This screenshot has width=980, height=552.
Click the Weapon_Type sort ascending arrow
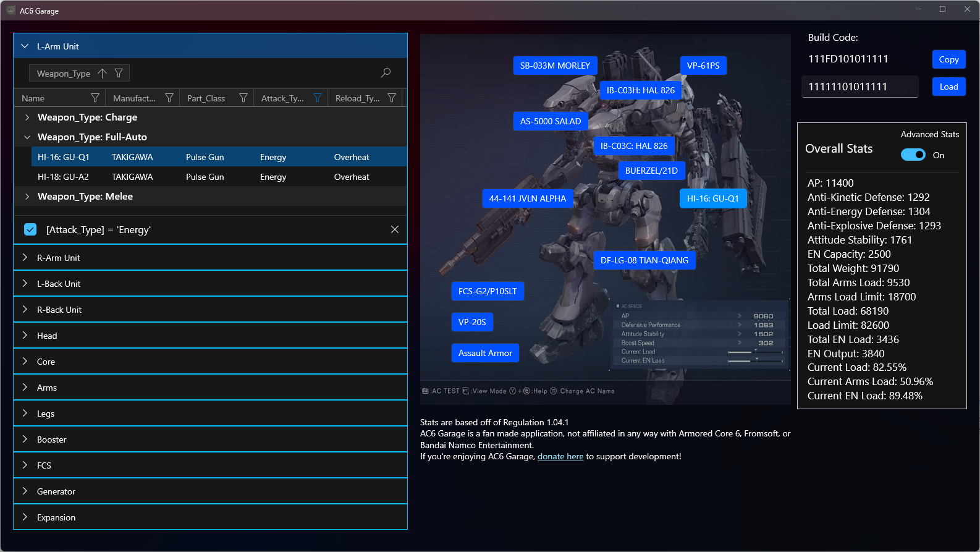coord(103,74)
